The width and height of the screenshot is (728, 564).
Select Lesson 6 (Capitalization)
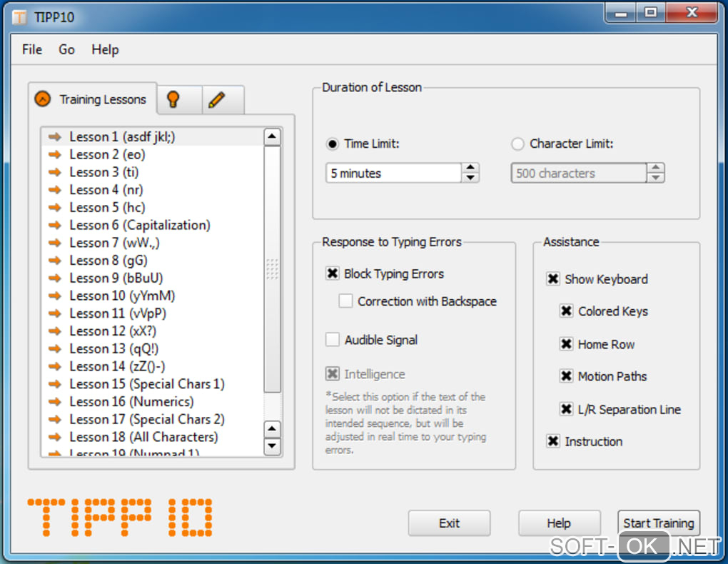pos(152,225)
